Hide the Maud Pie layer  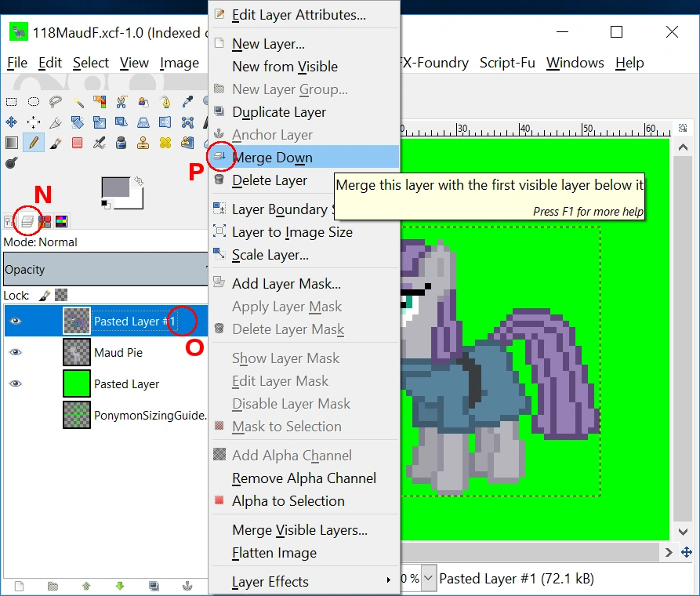(16, 352)
